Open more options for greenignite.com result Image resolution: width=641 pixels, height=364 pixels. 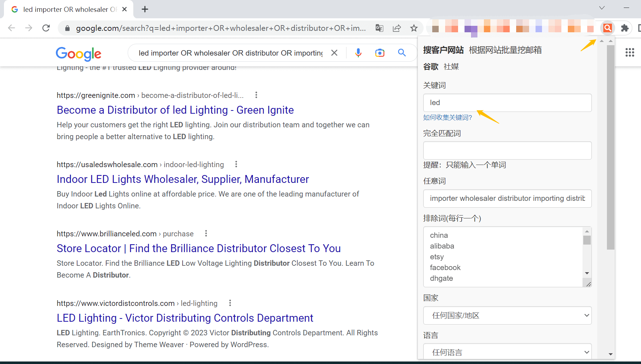[x=256, y=95]
